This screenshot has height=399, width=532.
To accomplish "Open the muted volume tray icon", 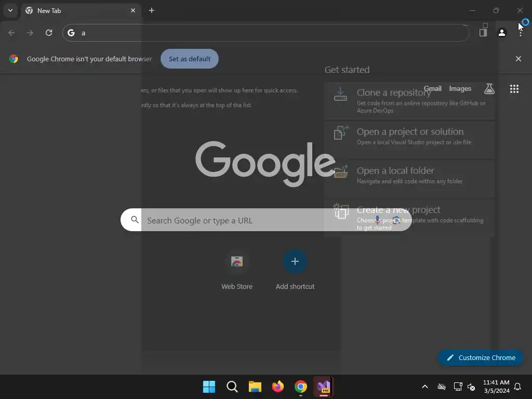I will pos(471,387).
